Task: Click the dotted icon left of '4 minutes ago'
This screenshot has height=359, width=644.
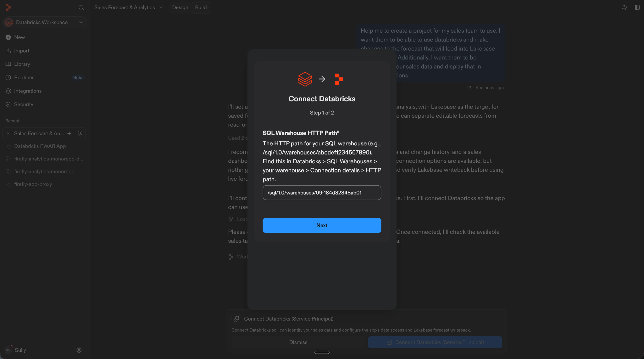Action: click(x=469, y=88)
